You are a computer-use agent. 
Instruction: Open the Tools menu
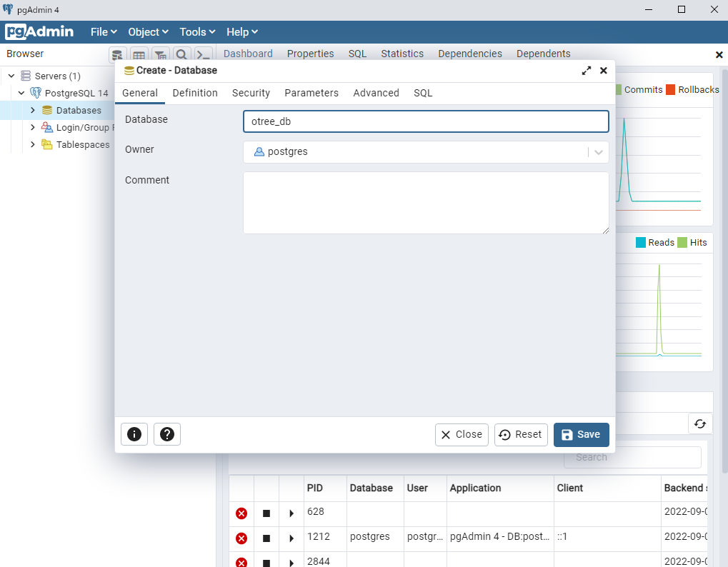[x=197, y=32]
